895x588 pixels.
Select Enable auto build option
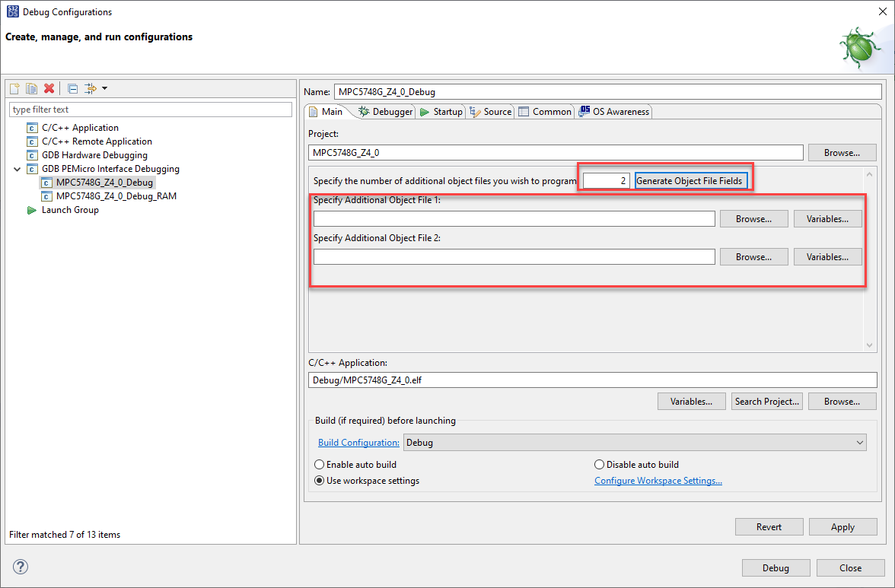[x=355, y=465]
